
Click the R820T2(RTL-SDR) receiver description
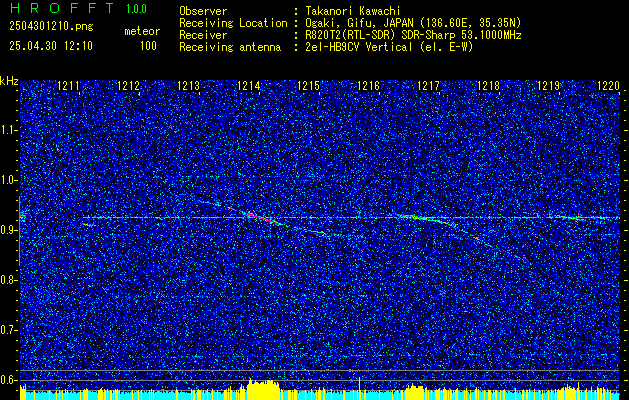pos(413,35)
